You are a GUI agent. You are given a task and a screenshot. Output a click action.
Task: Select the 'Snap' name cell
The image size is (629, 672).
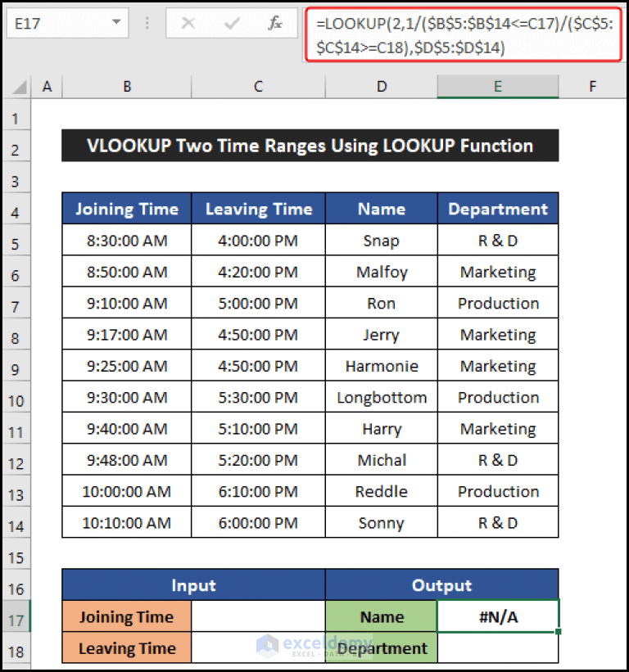(x=381, y=241)
